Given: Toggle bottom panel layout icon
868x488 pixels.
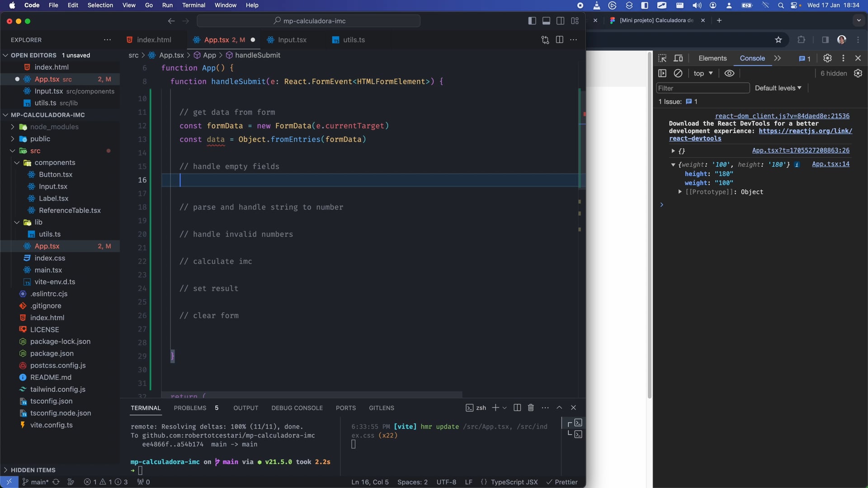Looking at the screenshot, I should 546,21.
